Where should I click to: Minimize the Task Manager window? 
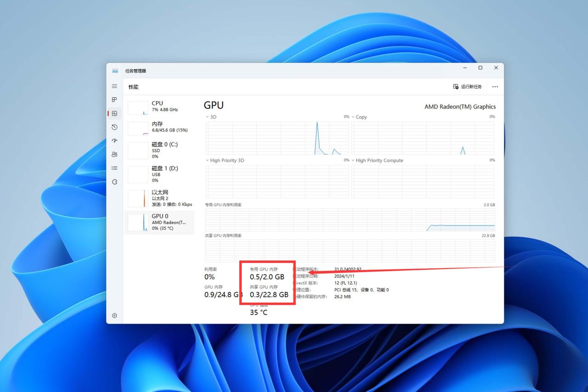465,68
